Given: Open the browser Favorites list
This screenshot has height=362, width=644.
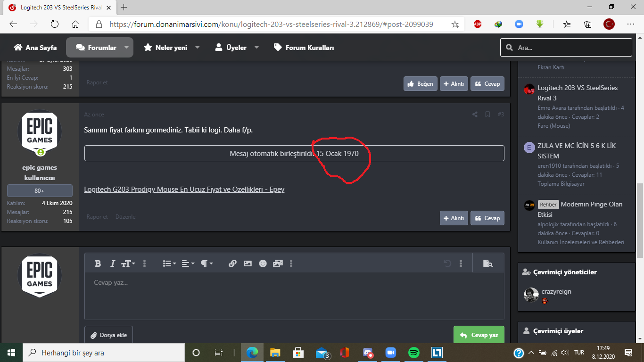Looking at the screenshot, I should tap(567, 24).
